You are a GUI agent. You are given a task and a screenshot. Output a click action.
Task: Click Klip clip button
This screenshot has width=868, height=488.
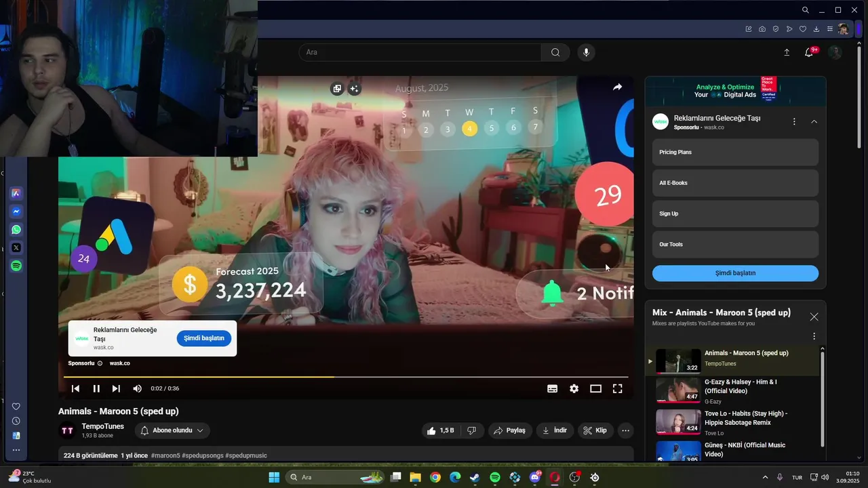[596, 430]
